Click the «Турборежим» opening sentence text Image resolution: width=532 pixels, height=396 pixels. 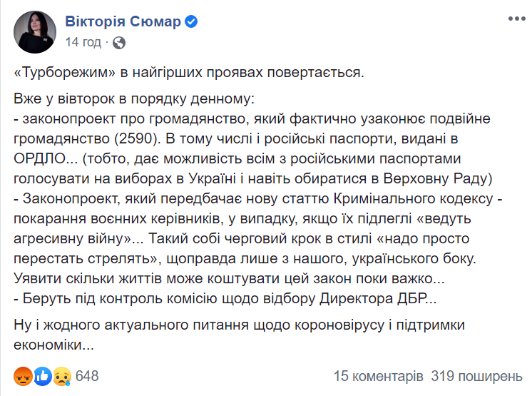[x=189, y=72]
